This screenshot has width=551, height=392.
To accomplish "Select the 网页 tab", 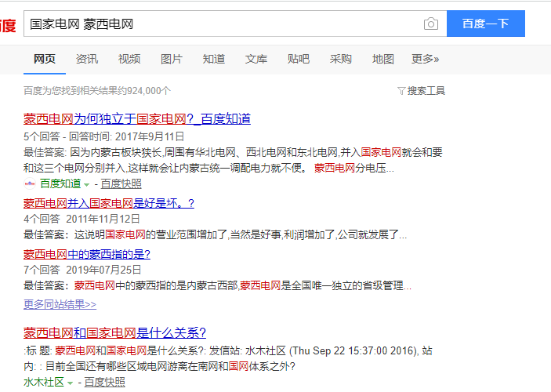I will click(45, 59).
